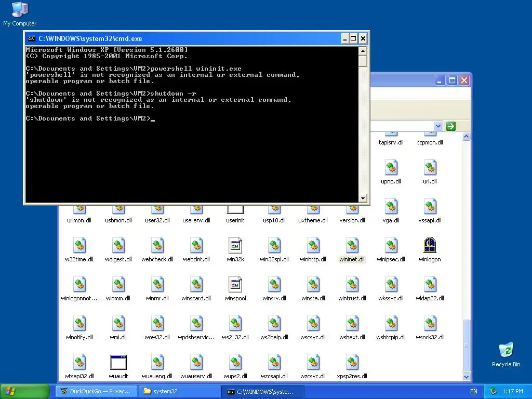This screenshot has height=399, width=532.
Task: Select the vga.dll file icon
Action: tap(391, 206)
